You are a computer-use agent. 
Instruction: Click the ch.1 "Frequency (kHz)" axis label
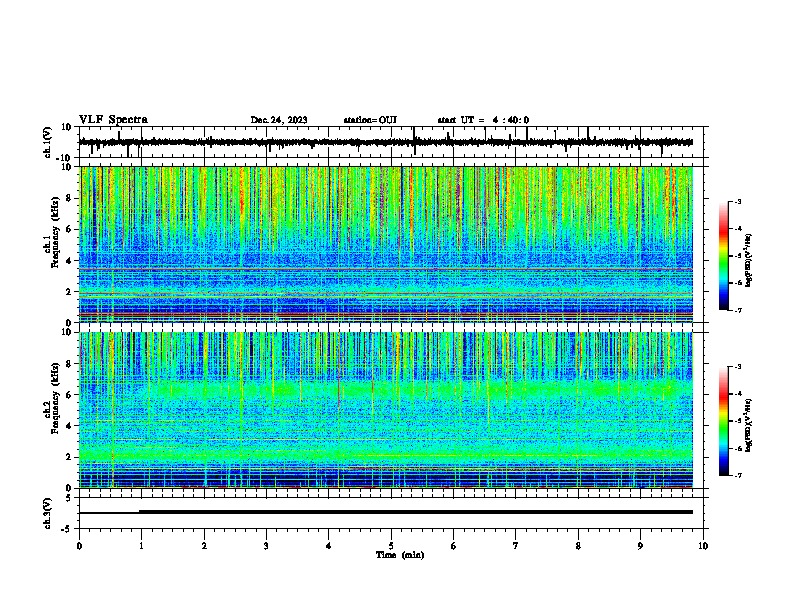(x=55, y=233)
